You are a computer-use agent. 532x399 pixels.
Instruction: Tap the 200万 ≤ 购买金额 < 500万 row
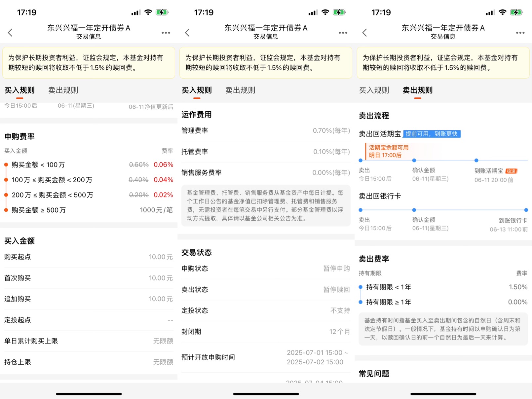tap(89, 195)
